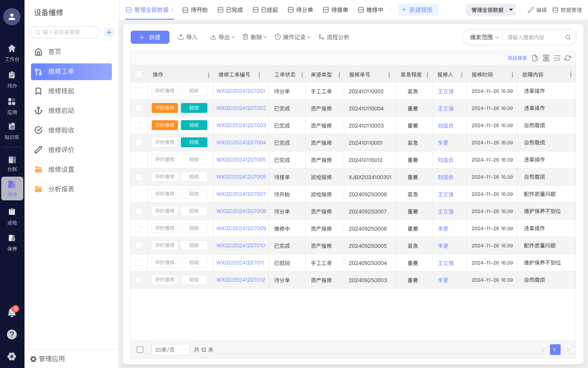Refresh the work order table data
This screenshot has height=368, width=588.
(568, 58)
